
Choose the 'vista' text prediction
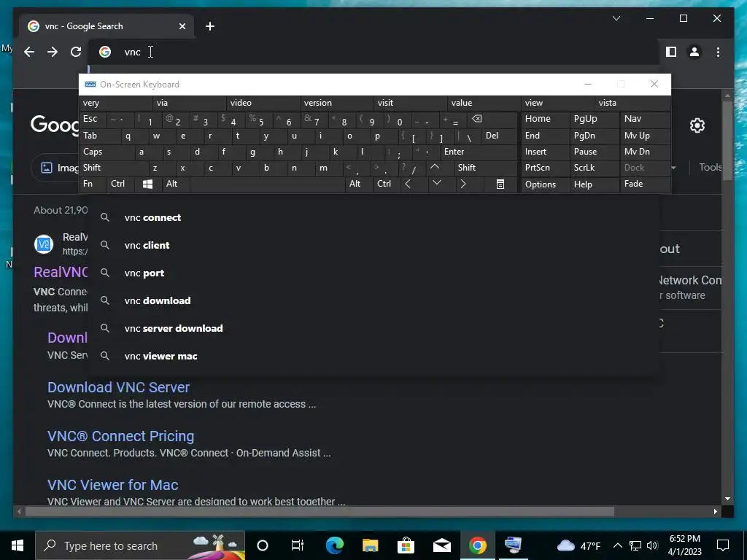[632, 103]
